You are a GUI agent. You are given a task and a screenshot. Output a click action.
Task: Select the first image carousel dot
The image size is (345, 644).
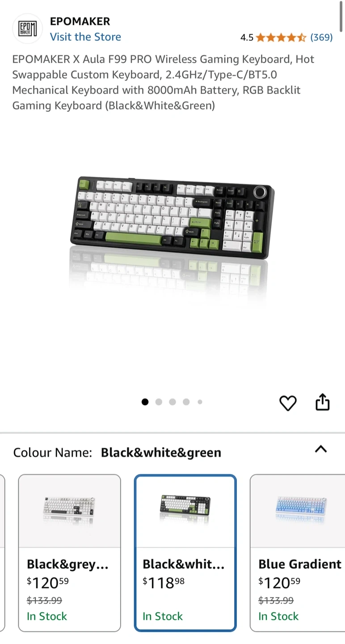(145, 402)
